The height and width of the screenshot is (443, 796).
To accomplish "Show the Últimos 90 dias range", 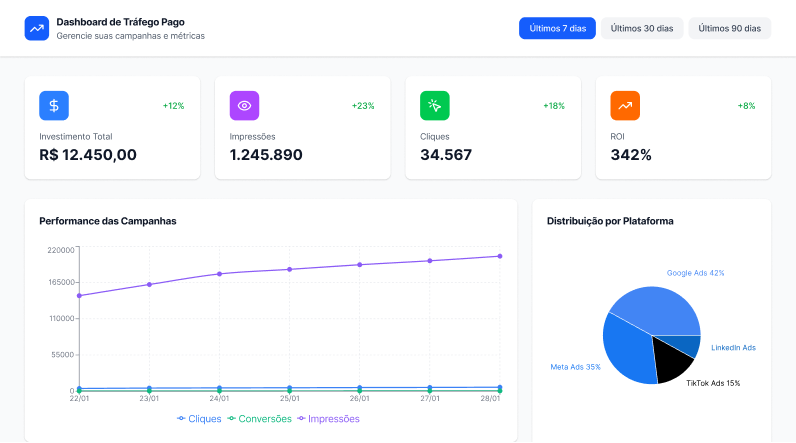I will pyautogui.click(x=730, y=28).
